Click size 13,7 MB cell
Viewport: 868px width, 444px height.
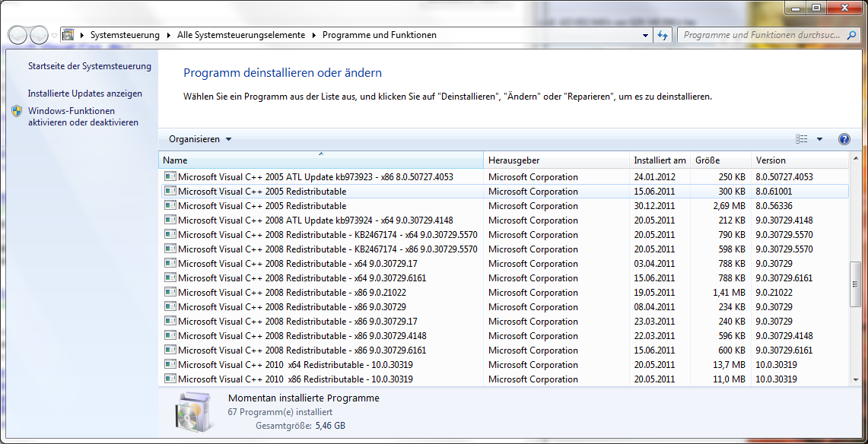[728, 364]
